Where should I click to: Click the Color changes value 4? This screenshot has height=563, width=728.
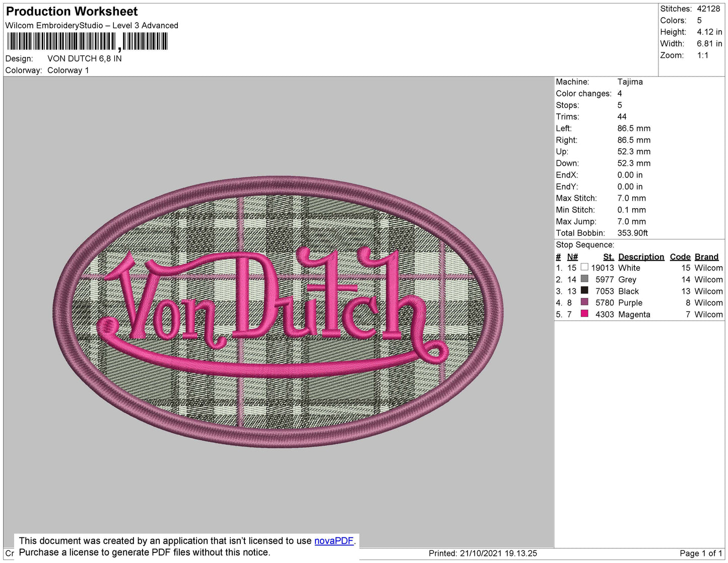coord(620,93)
